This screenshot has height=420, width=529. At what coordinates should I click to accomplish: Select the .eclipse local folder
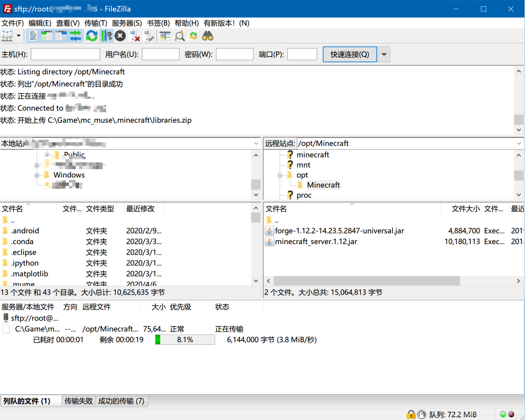click(x=24, y=252)
